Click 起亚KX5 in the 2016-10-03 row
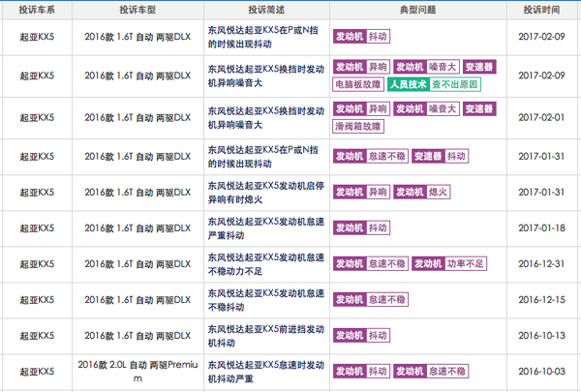 [x=37, y=372]
